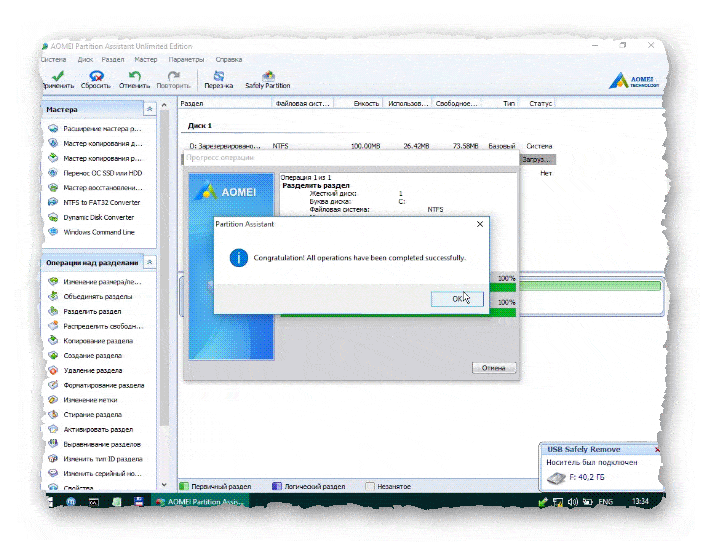Click the Первичный раздел legend swatch
Screen dimensions: 704x544
[x=184, y=486]
